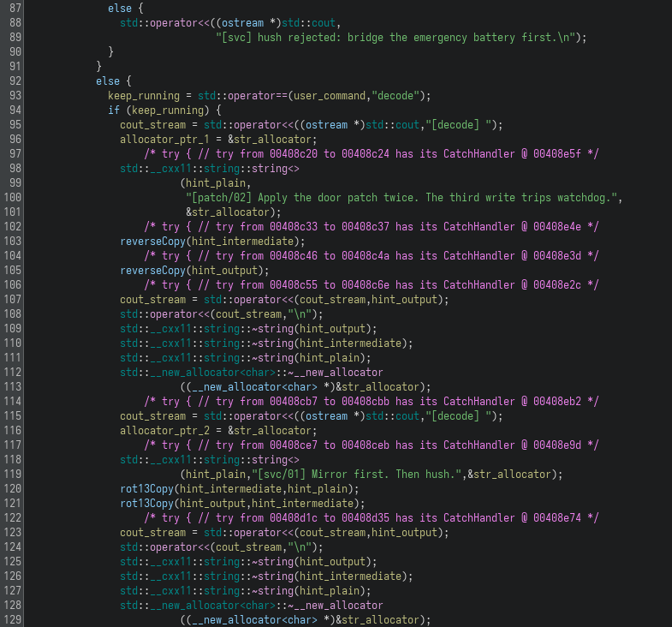
Task: Click line number 120 in the gutter
Action: tap(13, 488)
